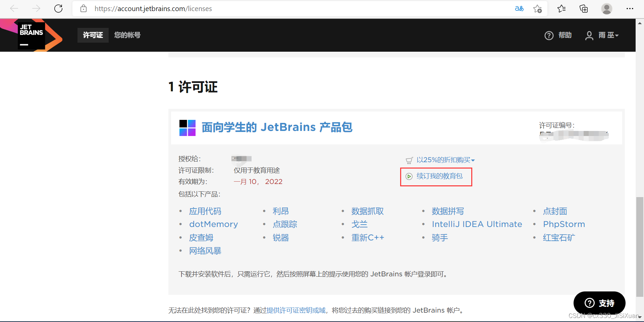The image size is (644, 322).
Task: Open the 点封面 product link
Action: tap(555, 211)
